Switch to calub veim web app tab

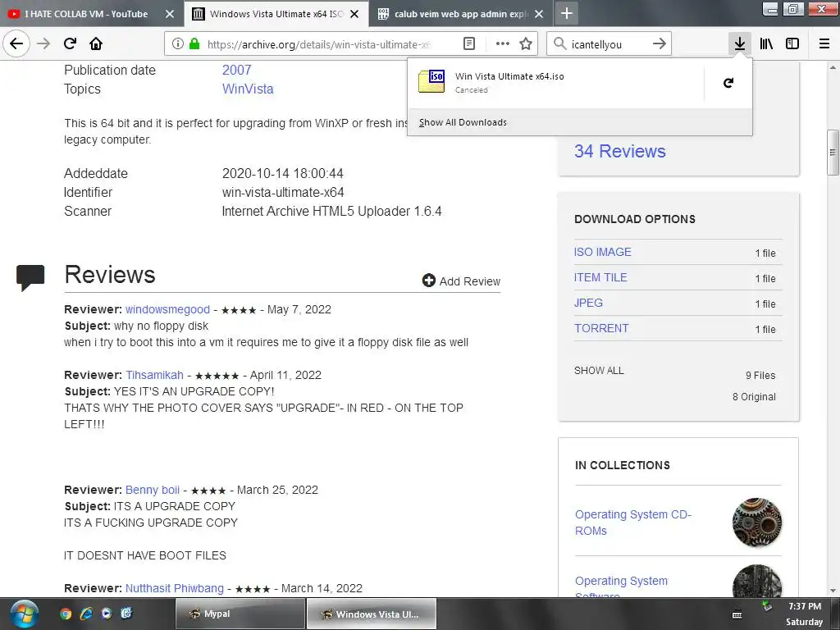pyautogui.click(x=461, y=14)
